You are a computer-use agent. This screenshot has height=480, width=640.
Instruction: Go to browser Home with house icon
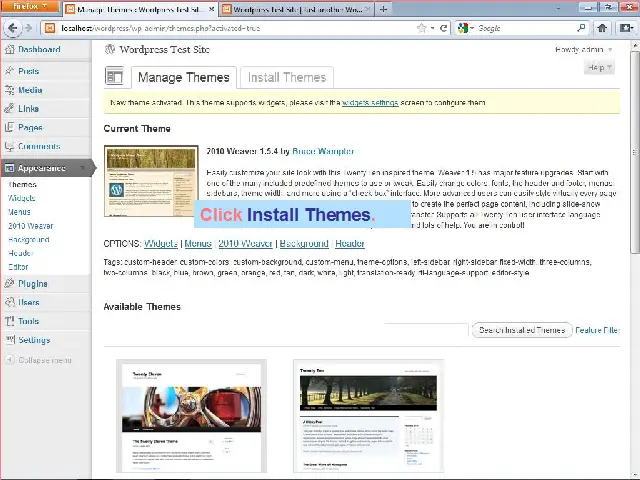tap(602, 28)
